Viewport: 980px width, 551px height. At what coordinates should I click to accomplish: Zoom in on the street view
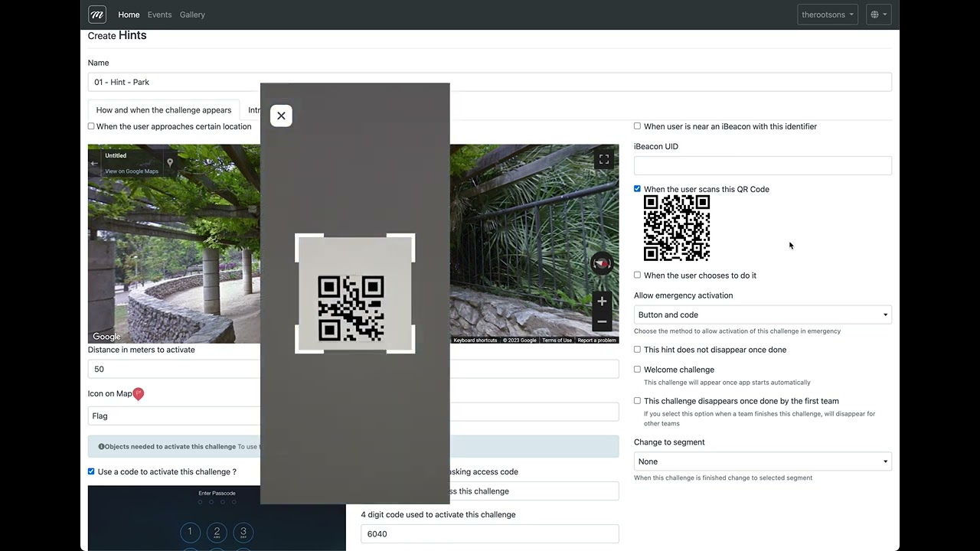[x=602, y=302]
